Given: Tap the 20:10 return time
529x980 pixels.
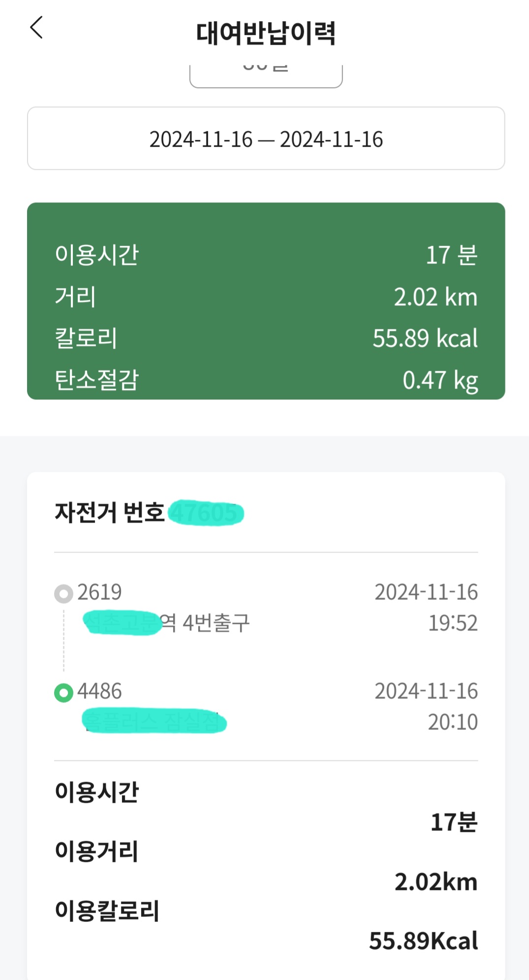Looking at the screenshot, I should pos(453,722).
